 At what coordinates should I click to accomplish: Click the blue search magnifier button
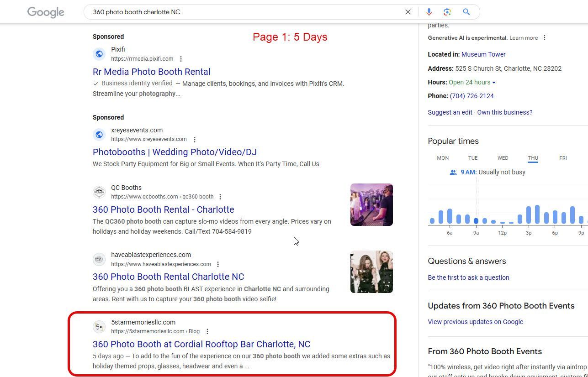click(x=466, y=12)
